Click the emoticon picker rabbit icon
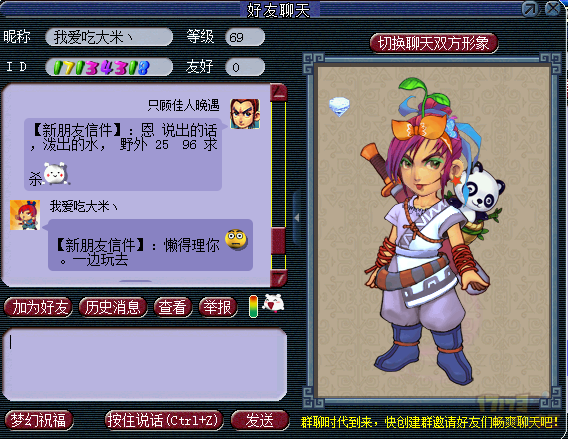Viewport: 568px width, 439px height. [273, 304]
